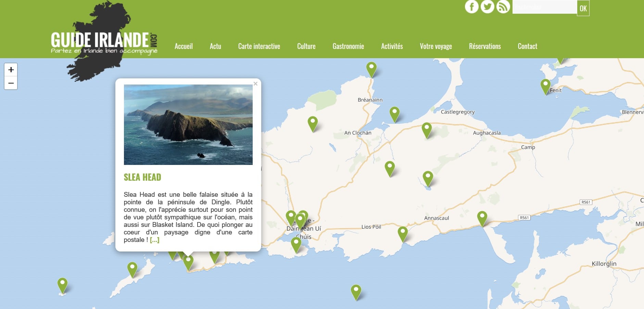Open the Votre voyage menu
The image size is (644, 309).
coord(435,47)
